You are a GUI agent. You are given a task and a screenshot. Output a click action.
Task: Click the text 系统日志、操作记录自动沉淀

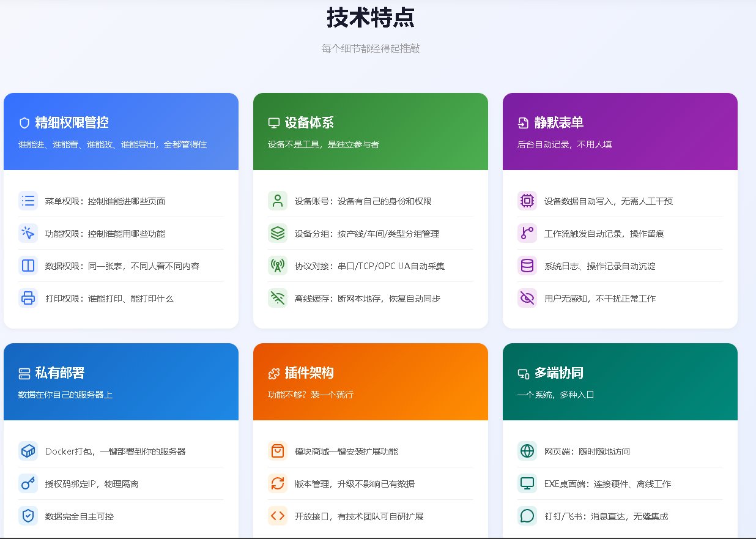point(600,266)
